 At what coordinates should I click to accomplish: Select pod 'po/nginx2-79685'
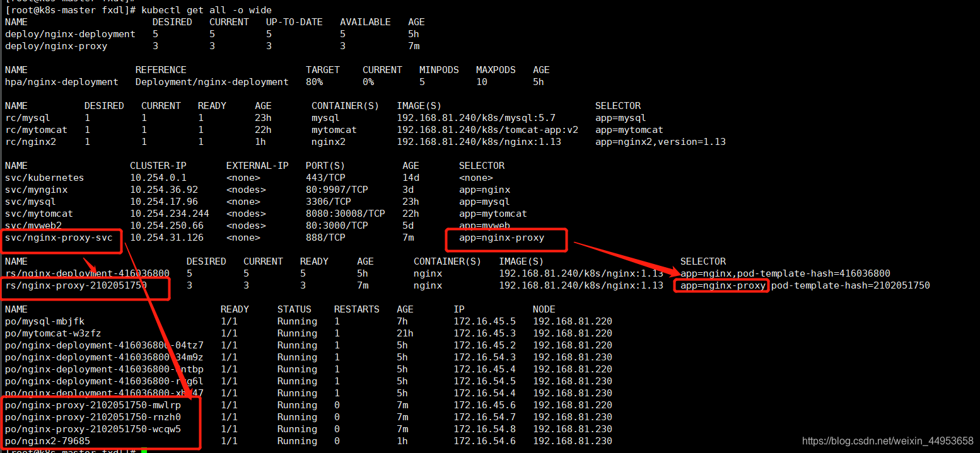47,441
